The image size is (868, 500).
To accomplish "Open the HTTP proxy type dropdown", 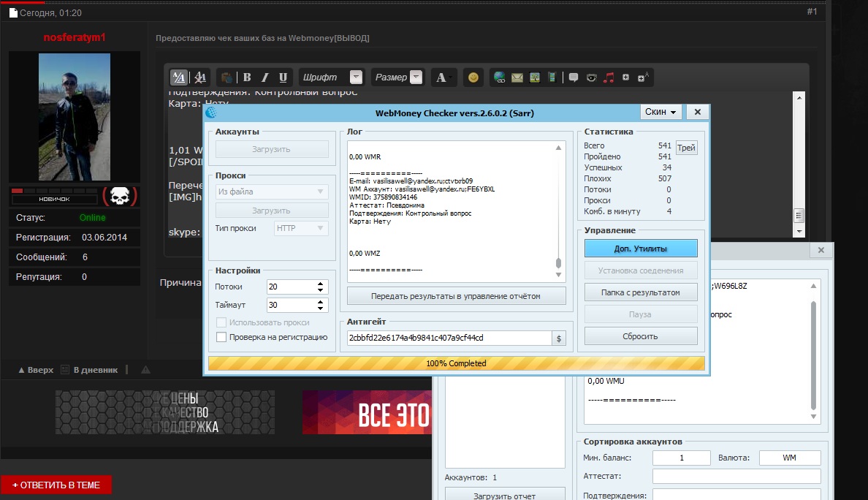I will click(x=301, y=228).
